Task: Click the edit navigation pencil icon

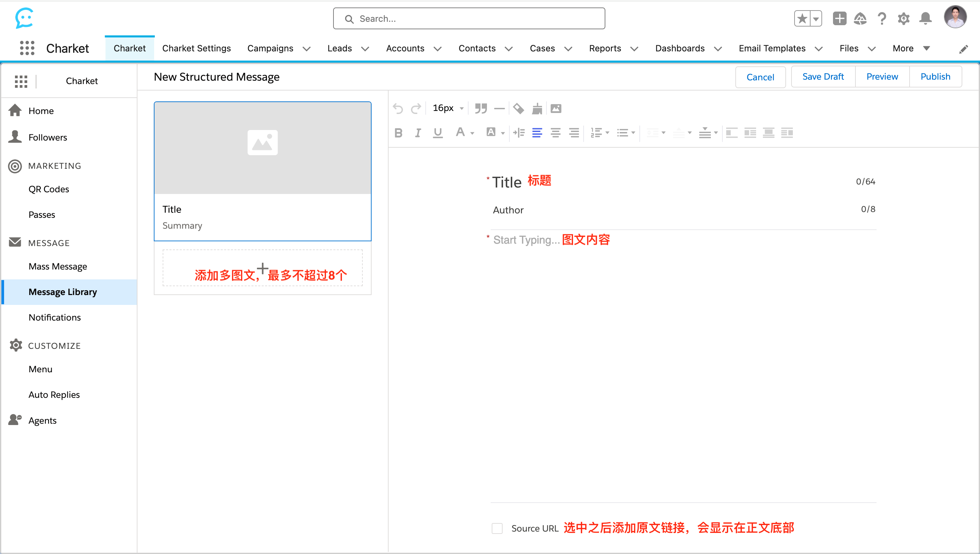Action: [963, 49]
